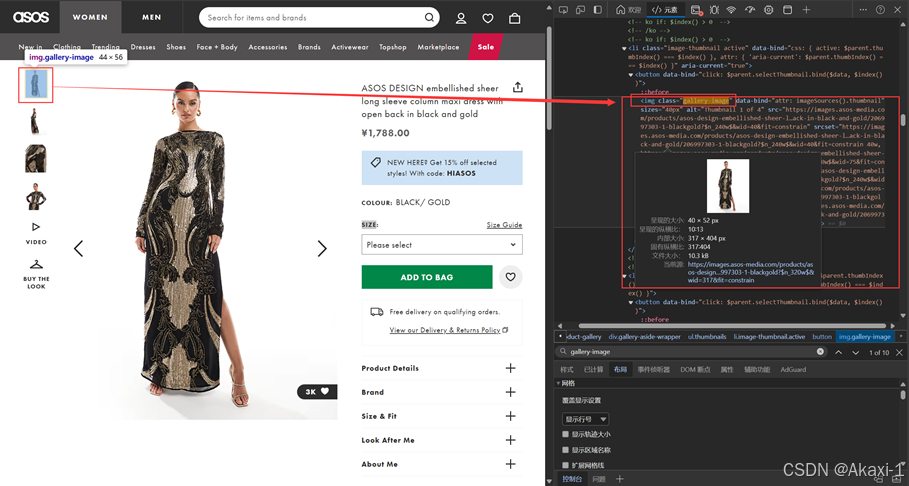909x486 pixels.
Task: Open the My Account person icon
Action: click(461, 19)
